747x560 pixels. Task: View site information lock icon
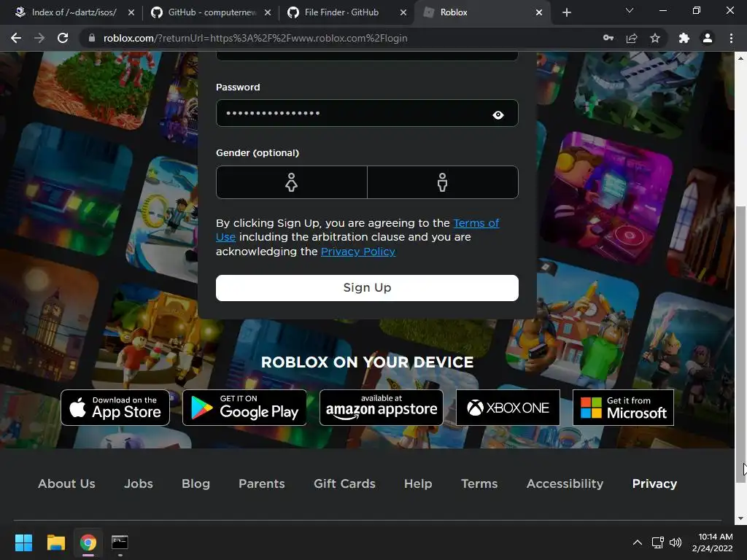92,38
